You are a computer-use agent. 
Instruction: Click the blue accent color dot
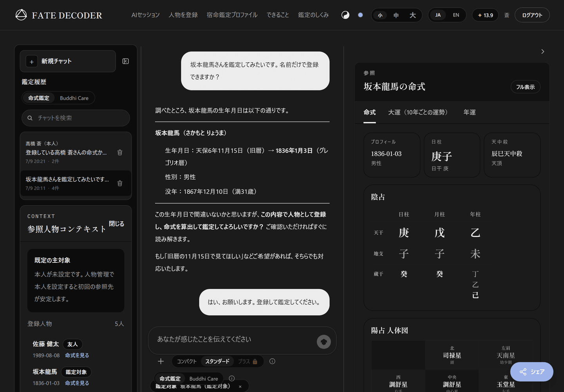(360, 15)
